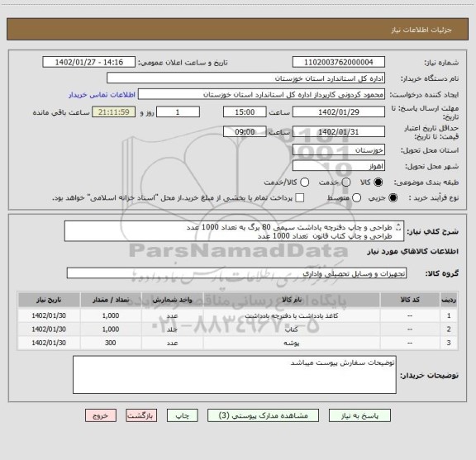Click the پوشه item name cell

point(292,343)
